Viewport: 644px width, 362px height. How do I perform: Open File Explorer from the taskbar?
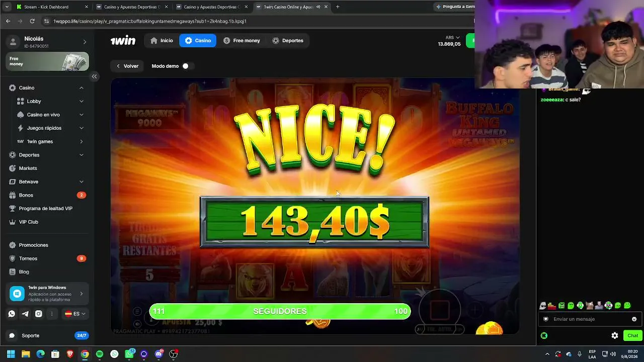(26, 354)
